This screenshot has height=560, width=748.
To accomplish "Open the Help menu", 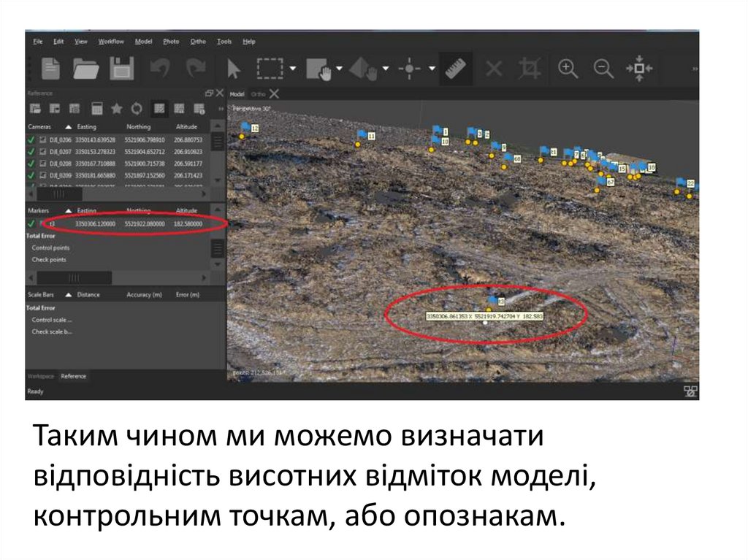I will 249,42.
